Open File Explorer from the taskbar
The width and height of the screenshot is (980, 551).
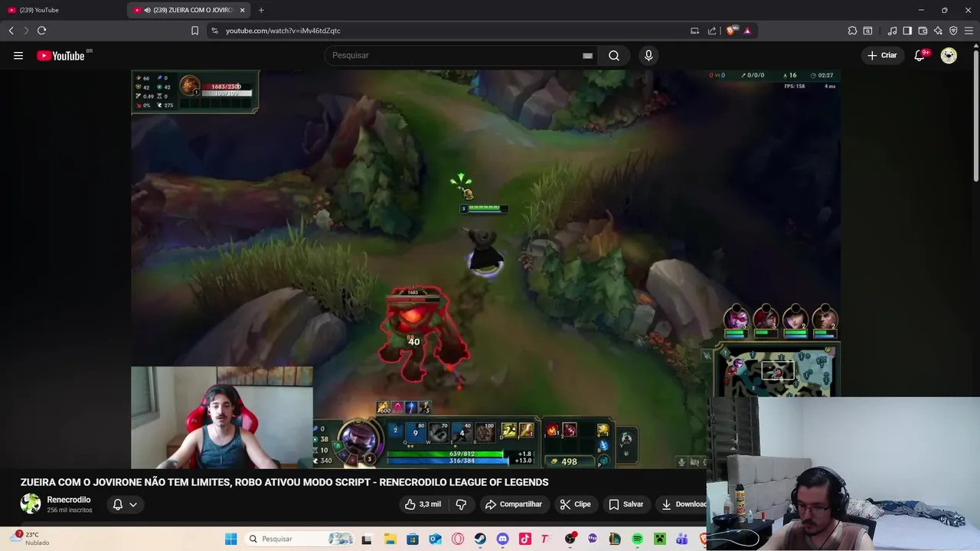tap(390, 539)
